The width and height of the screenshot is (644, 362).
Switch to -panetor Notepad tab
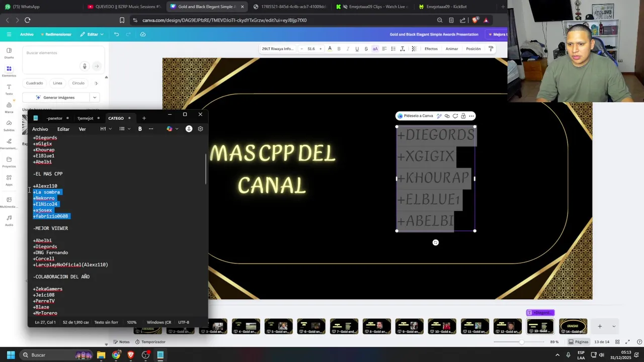pyautogui.click(x=54, y=118)
